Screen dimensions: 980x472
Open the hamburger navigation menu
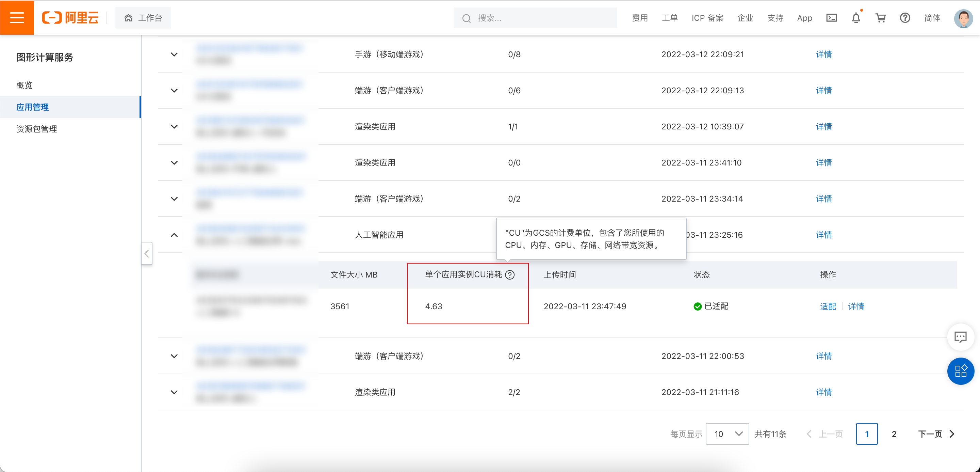[17, 17]
